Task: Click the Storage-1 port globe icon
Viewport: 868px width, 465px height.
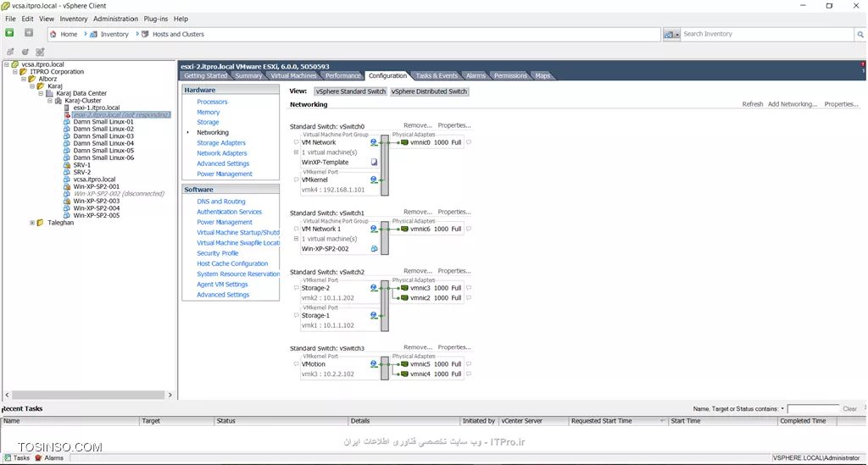Action: click(x=374, y=316)
